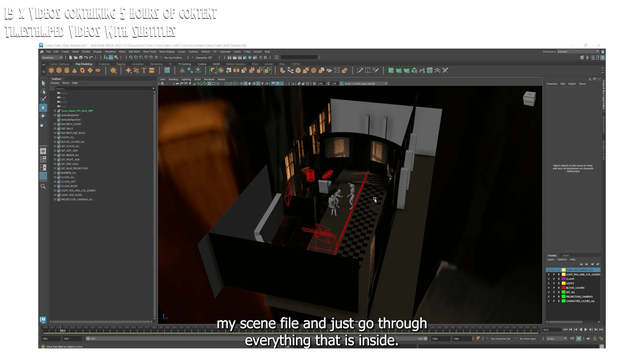Click the Lasso select tool

coord(43,91)
